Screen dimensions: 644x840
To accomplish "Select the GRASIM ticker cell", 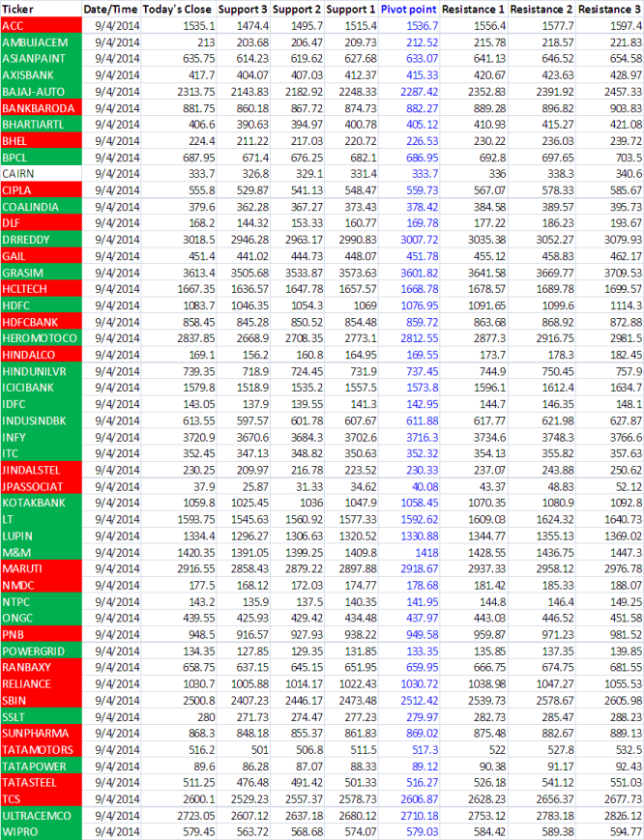I will (x=42, y=273).
